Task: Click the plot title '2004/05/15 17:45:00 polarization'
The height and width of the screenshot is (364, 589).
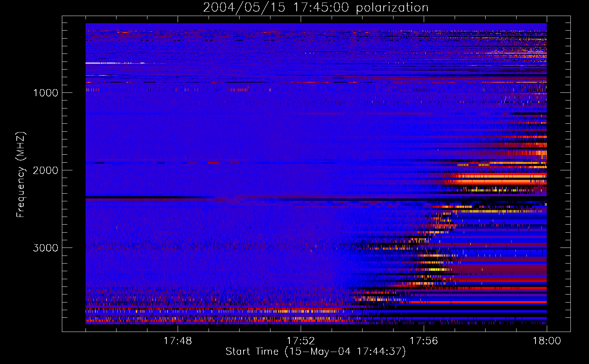Action: [x=316, y=7]
